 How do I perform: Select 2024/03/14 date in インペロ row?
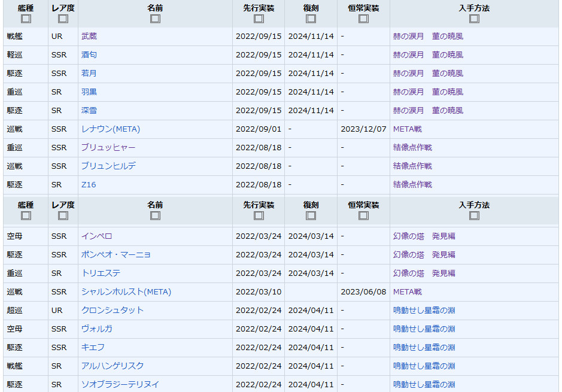[x=311, y=236]
